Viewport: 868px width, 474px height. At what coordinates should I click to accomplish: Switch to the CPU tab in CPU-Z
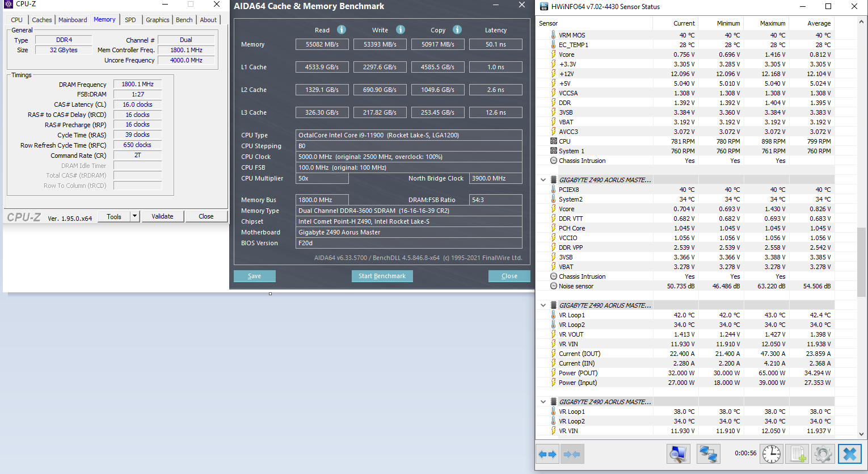pos(17,20)
